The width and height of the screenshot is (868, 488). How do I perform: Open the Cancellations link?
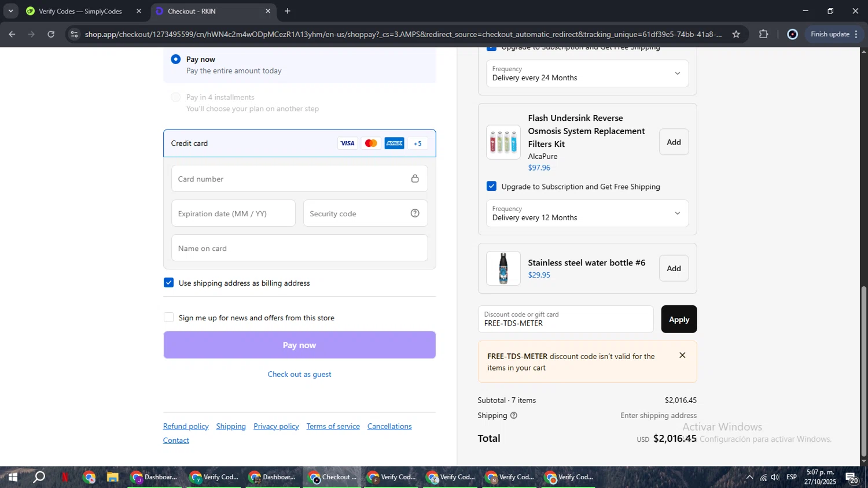(389, 426)
